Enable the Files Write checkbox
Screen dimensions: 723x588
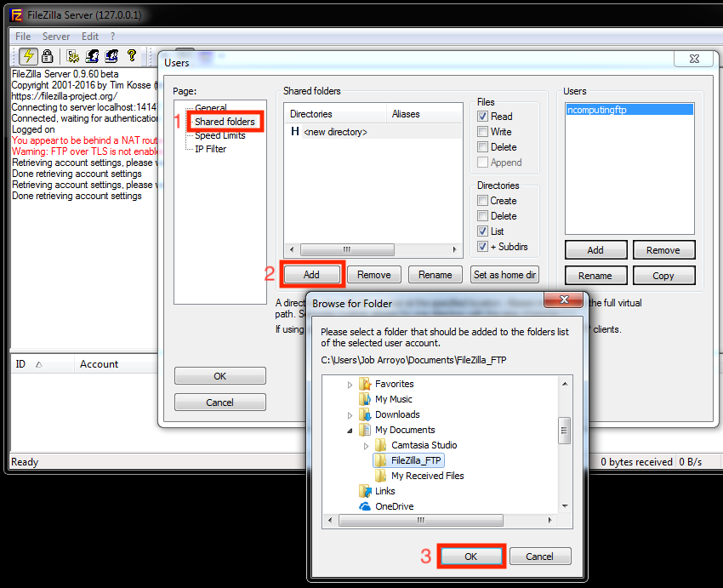pyautogui.click(x=483, y=131)
